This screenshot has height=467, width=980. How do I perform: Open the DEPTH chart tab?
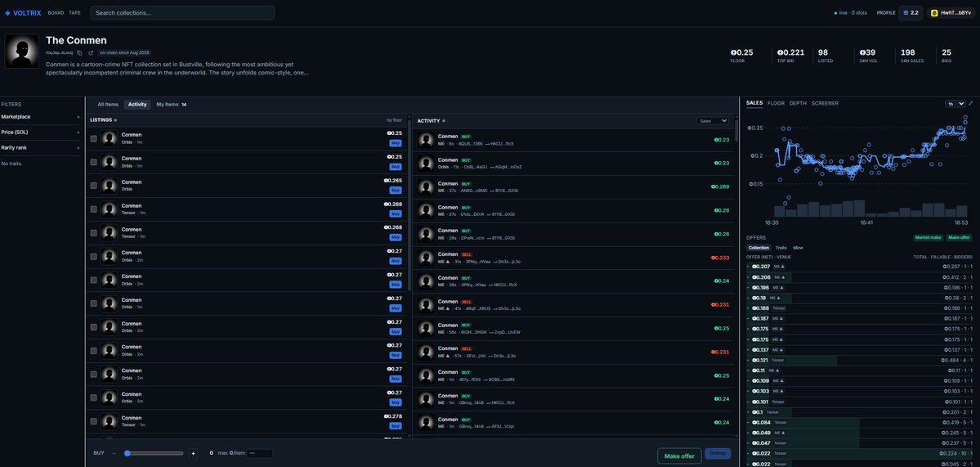(x=798, y=103)
